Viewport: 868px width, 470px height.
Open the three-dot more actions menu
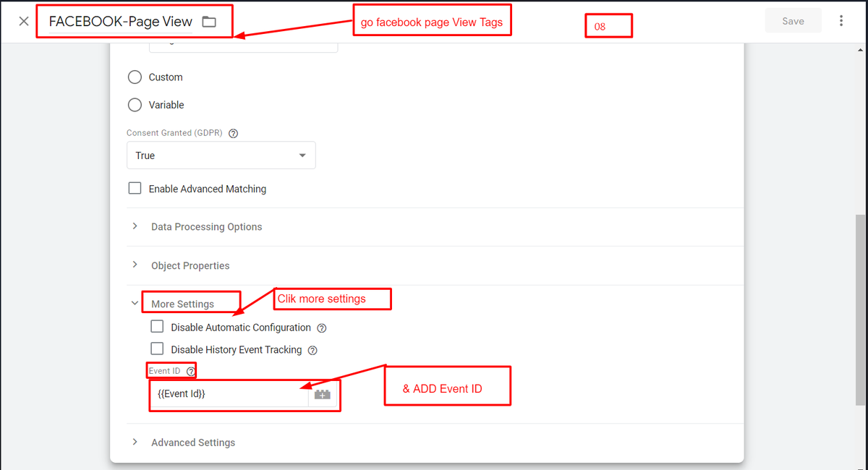[x=841, y=21]
